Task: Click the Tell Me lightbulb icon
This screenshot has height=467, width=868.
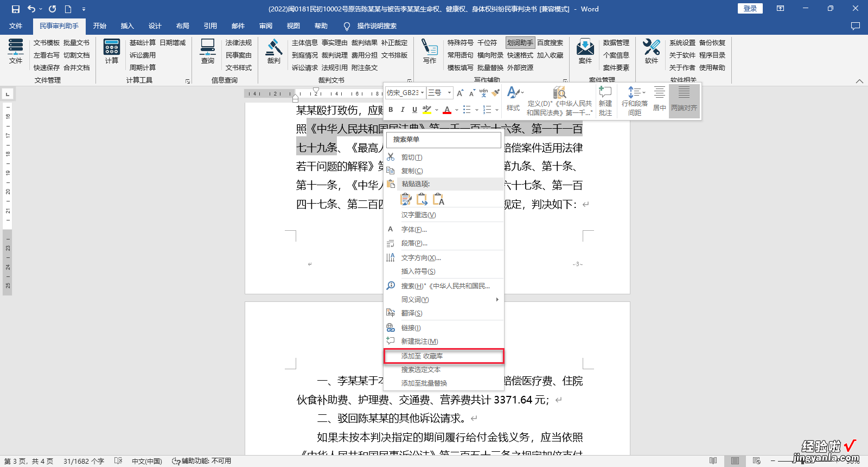Action: click(x=347, y=26)
